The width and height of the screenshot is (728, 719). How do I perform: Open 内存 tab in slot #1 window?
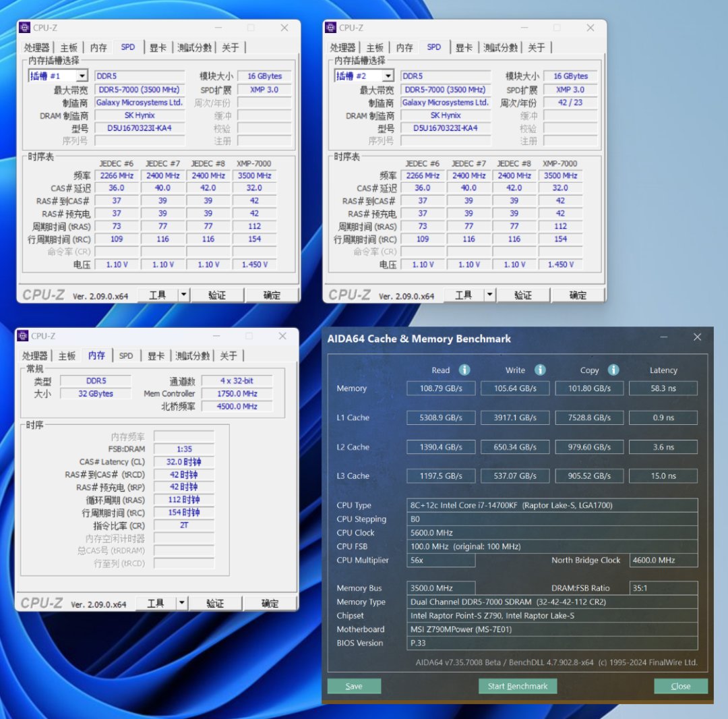(x=98, y=47)
